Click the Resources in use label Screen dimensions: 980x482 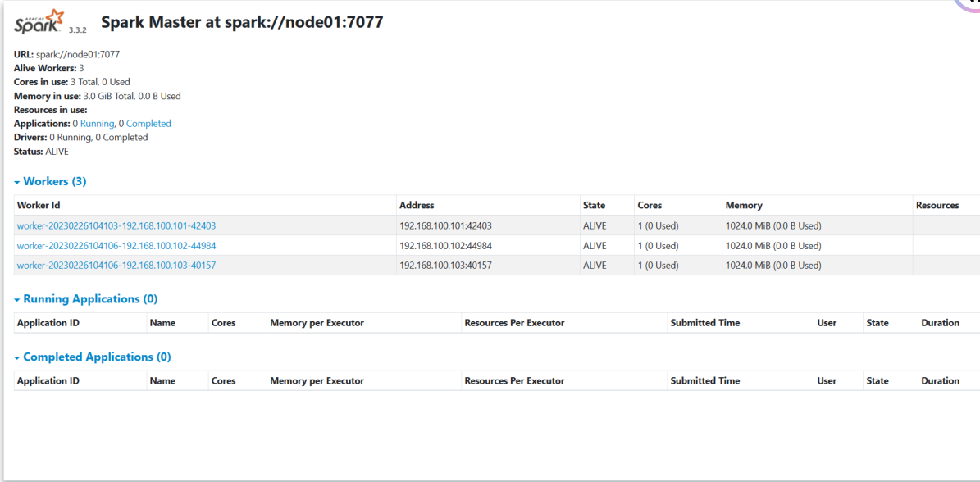coord(51,110)
